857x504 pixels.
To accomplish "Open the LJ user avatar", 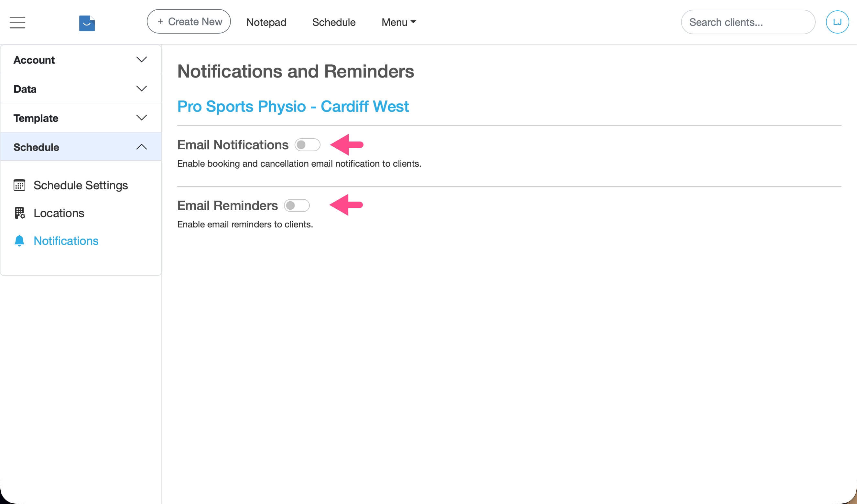I will pyautogui.click(x=837, y=22).
